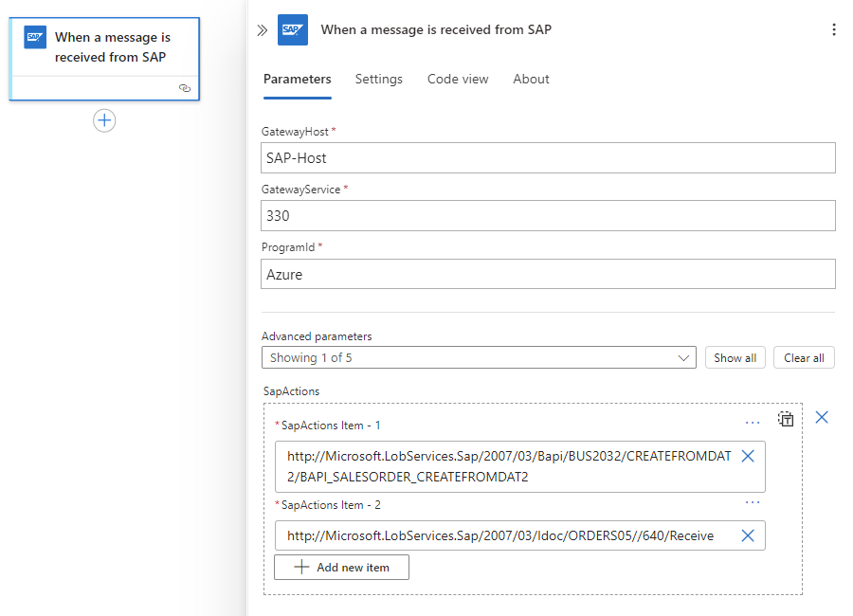Click the plus icon below the trigger card
The width and height of the screenshot is (853, 616).
click(104, 120)
